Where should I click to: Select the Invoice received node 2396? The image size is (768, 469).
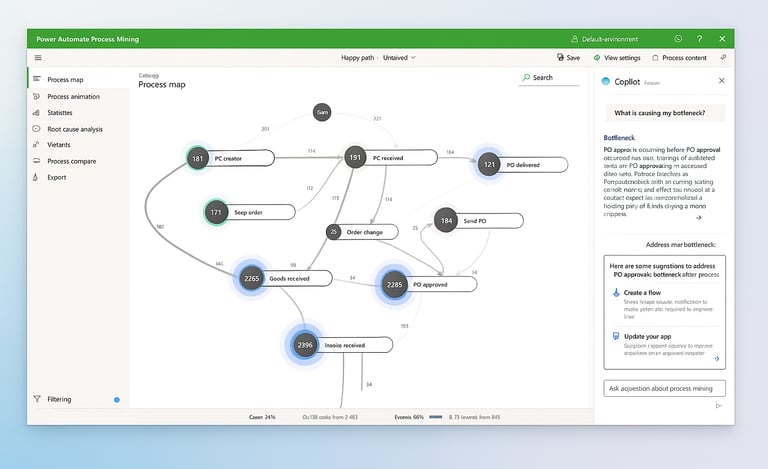click(x=342, y=345)
